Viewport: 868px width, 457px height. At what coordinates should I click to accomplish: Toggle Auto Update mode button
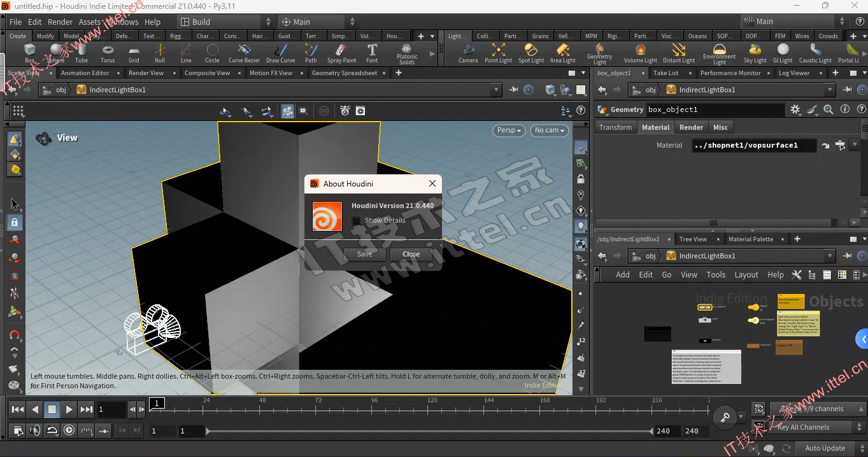[825, 448]
